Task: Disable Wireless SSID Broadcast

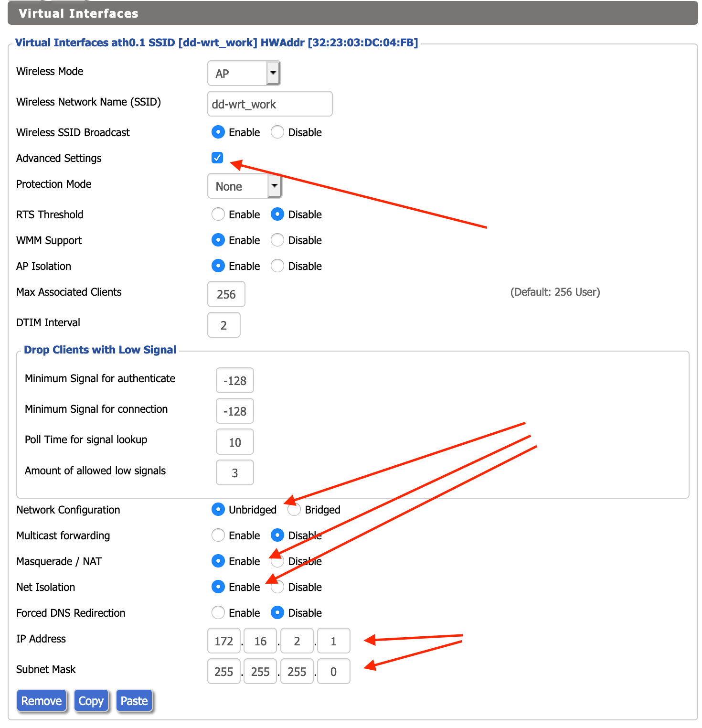Action: pyautogui.click(x=277, y=132)
